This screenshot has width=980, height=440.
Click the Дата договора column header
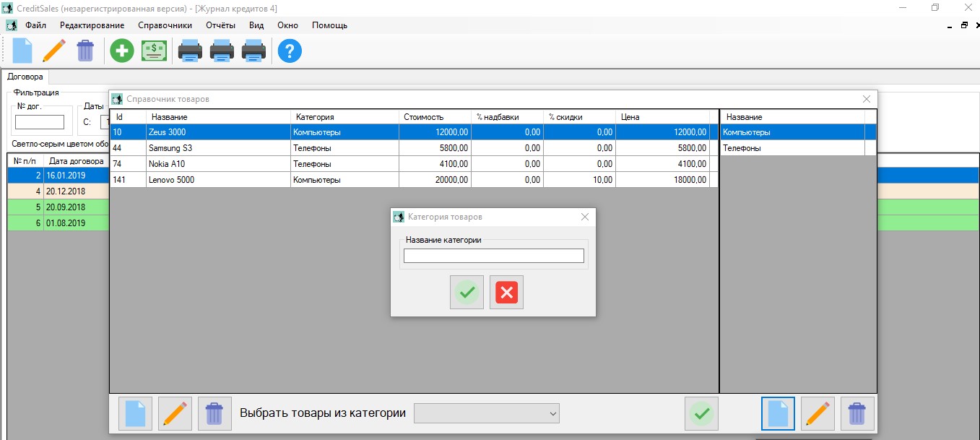point(76,160)
